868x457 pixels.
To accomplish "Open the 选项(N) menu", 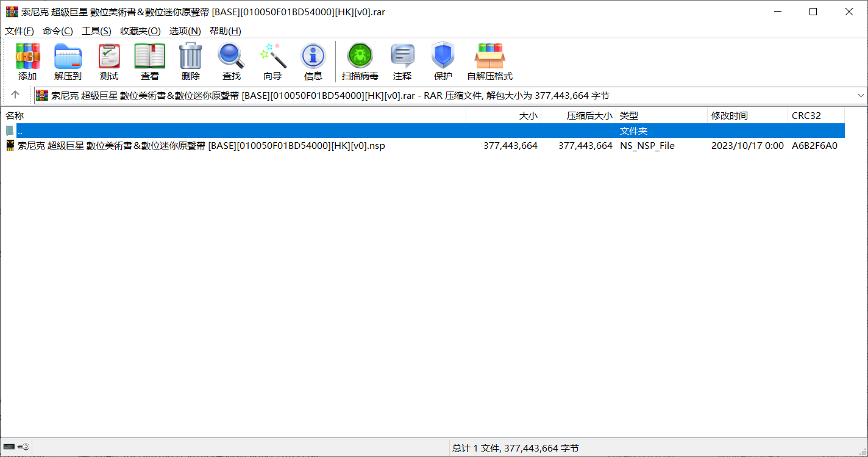I will (x=185, y=31).
